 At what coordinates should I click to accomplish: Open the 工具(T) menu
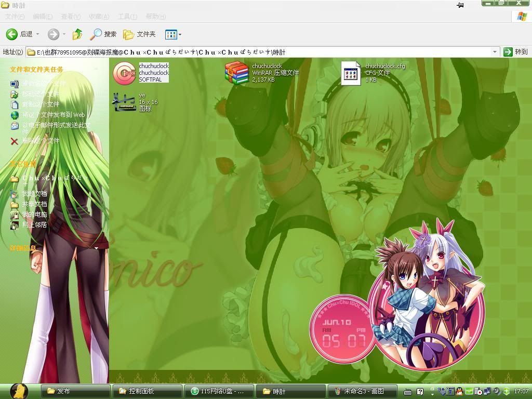click(x=127, y=16)
